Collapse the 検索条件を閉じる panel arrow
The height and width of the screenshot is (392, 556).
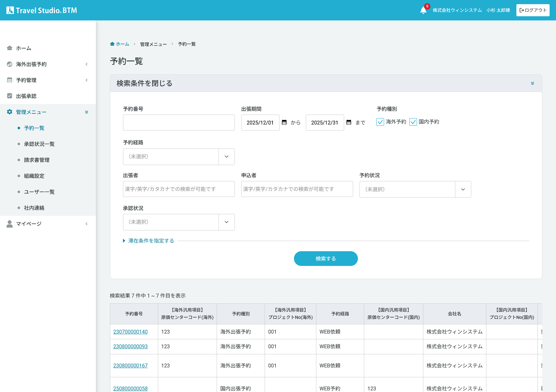tap(532, 83)
